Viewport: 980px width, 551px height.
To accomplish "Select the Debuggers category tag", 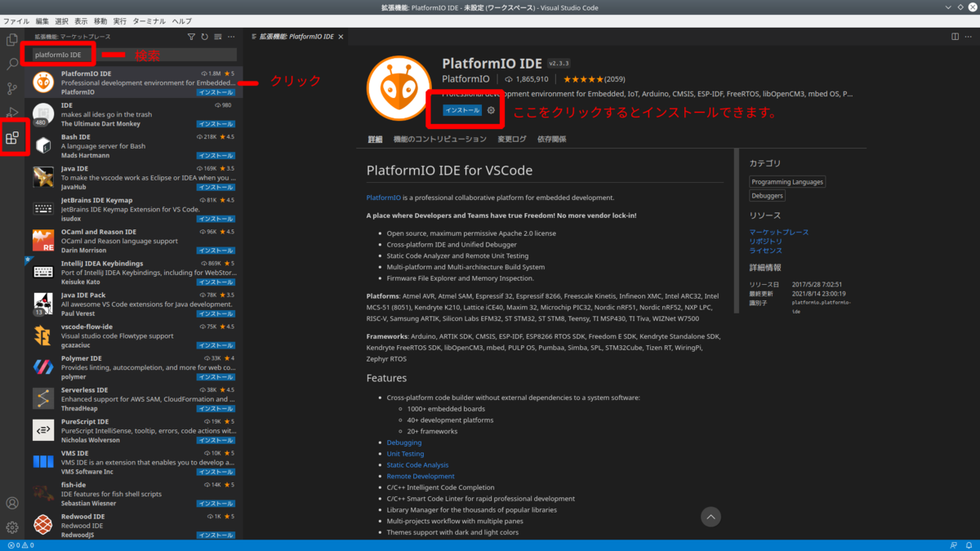I will click(768, 196).
